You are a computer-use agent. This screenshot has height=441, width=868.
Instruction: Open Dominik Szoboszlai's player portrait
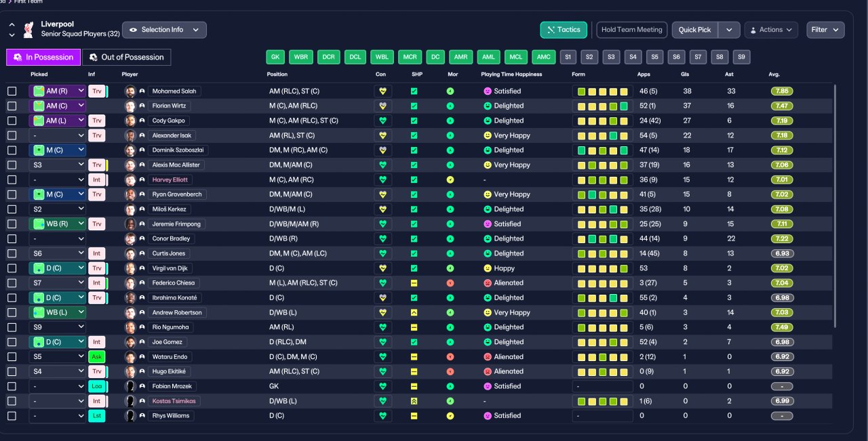(130, 150)
